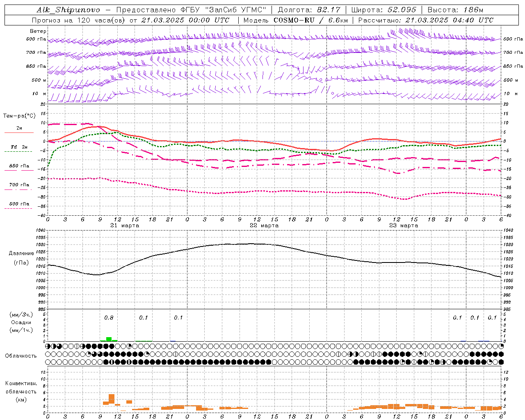The width and height of the screenshot is (525, 420).
Task: Click the (гПа) pressure unit label
Action: pyautogui.click(x=21, y=262)
